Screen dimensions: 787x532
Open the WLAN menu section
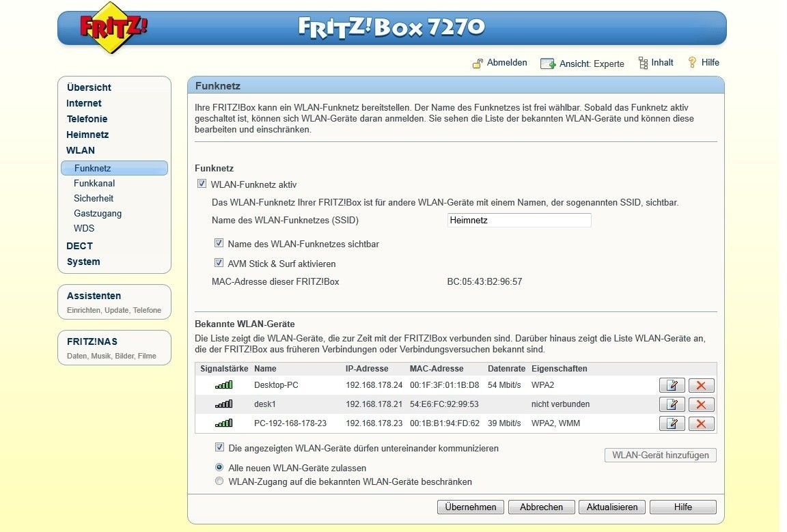click(81, 150)
